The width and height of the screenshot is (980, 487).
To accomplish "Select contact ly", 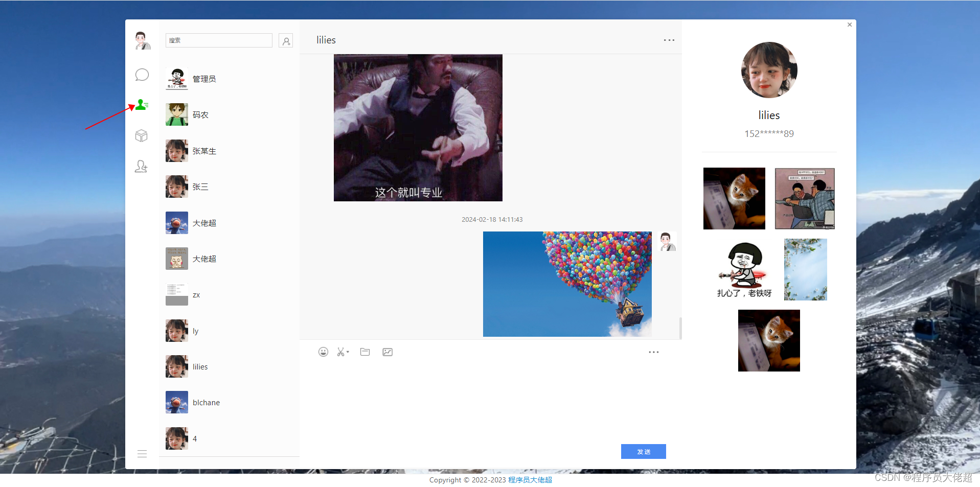I will coord(229,331).
